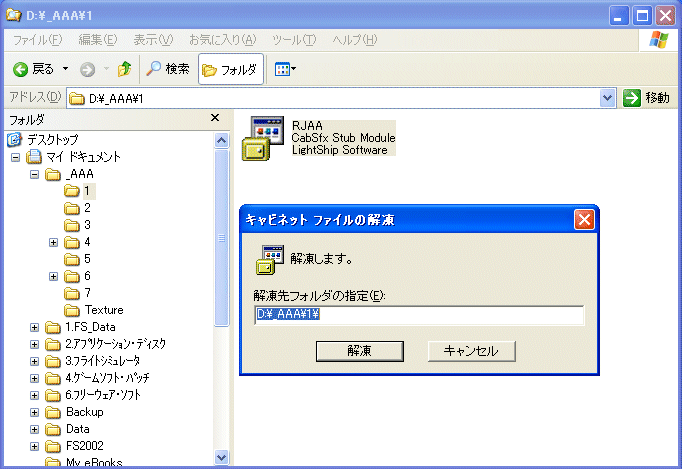This screenshot has width=682, height=469.
Task: Click the RJAA file name text
Action: (307, 126)
